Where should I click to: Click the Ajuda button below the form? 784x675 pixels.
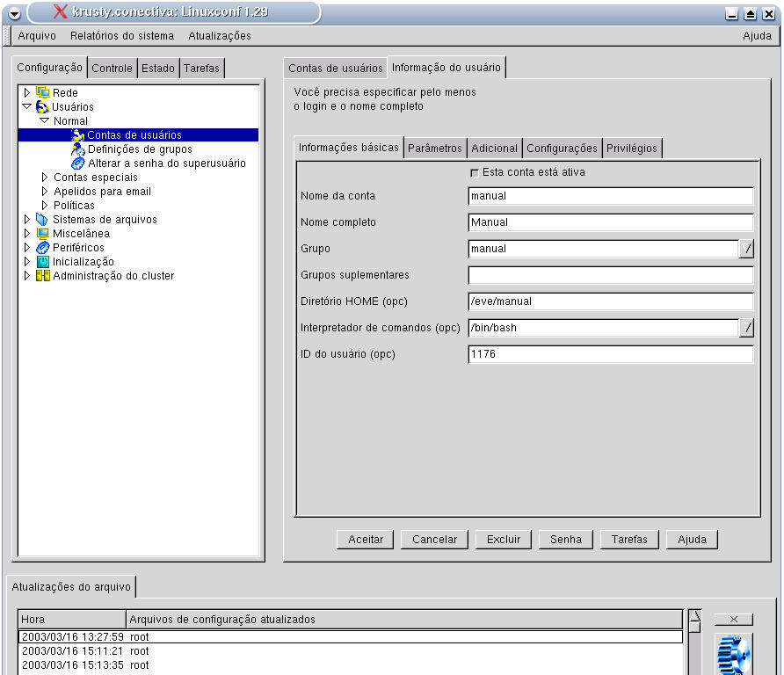coord(692,540)
